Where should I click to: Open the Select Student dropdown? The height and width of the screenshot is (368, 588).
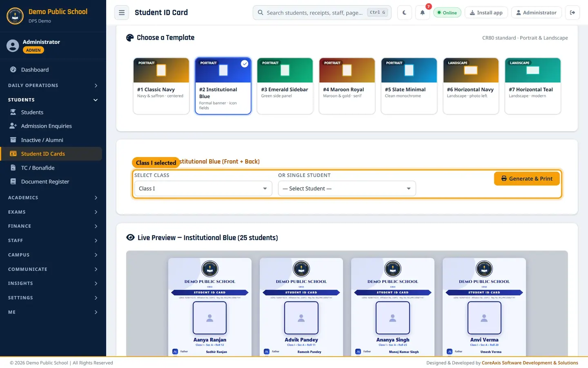[x=347, y=188]
